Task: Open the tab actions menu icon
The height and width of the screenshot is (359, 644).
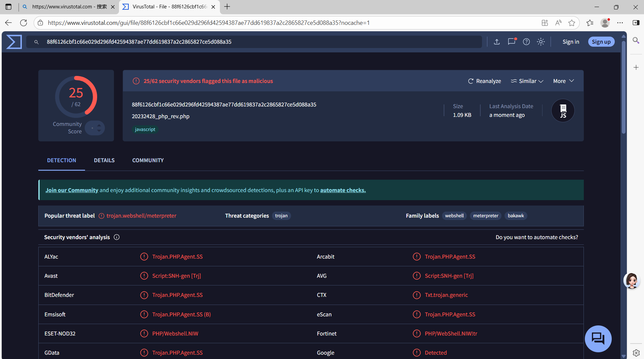Action: click(8, 7)
